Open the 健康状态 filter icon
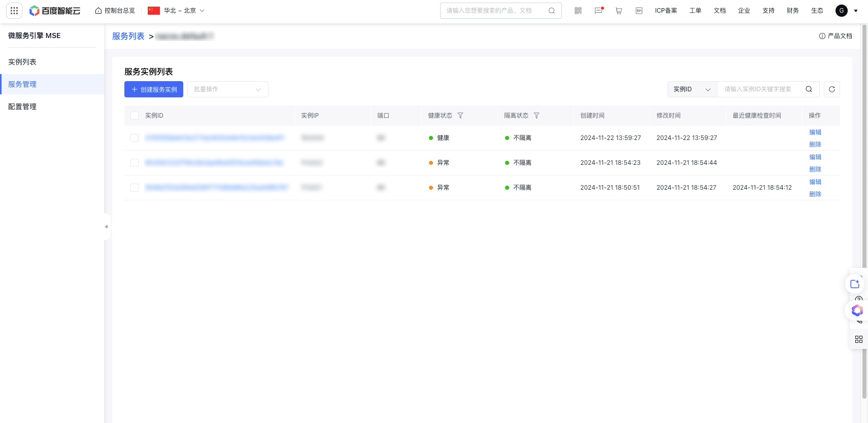 460,116
